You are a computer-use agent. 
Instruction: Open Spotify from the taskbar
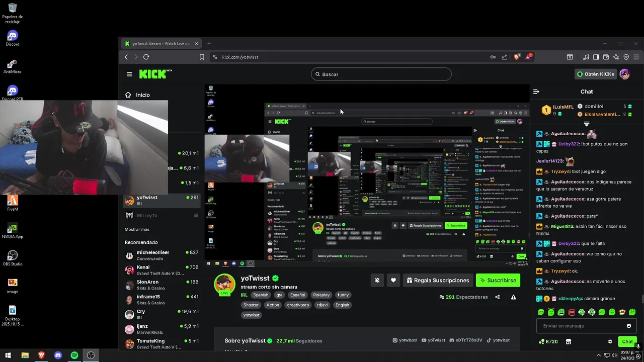click(x=74, y=355)
